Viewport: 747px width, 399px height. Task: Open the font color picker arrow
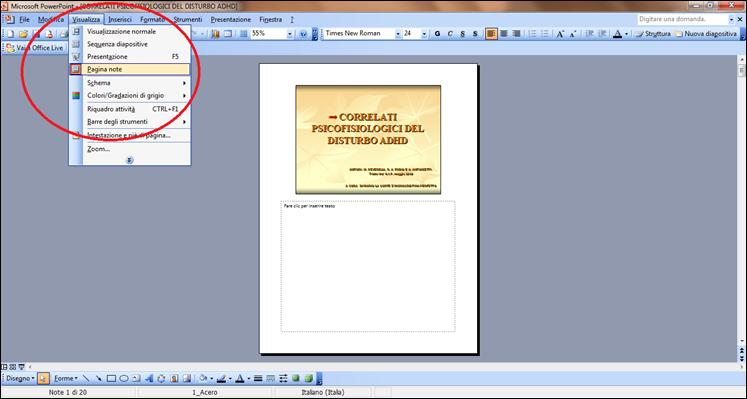coord(626,34)
